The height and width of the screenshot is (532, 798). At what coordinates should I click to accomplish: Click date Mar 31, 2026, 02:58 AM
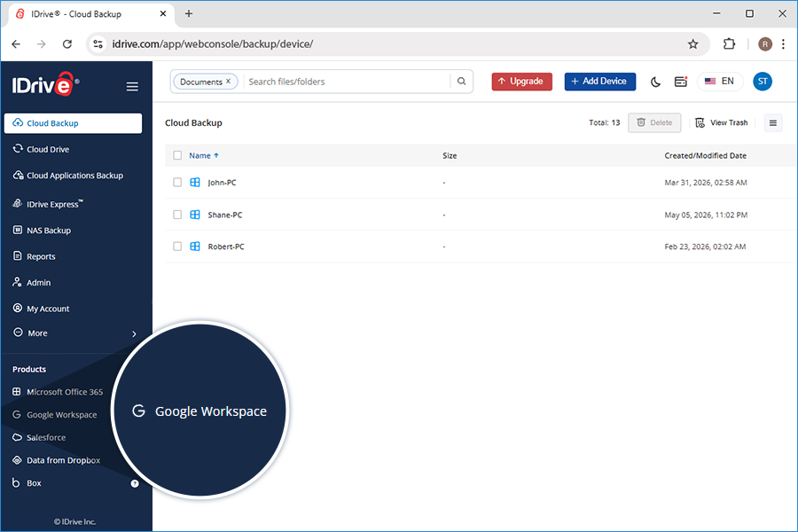tap(706, 183)
